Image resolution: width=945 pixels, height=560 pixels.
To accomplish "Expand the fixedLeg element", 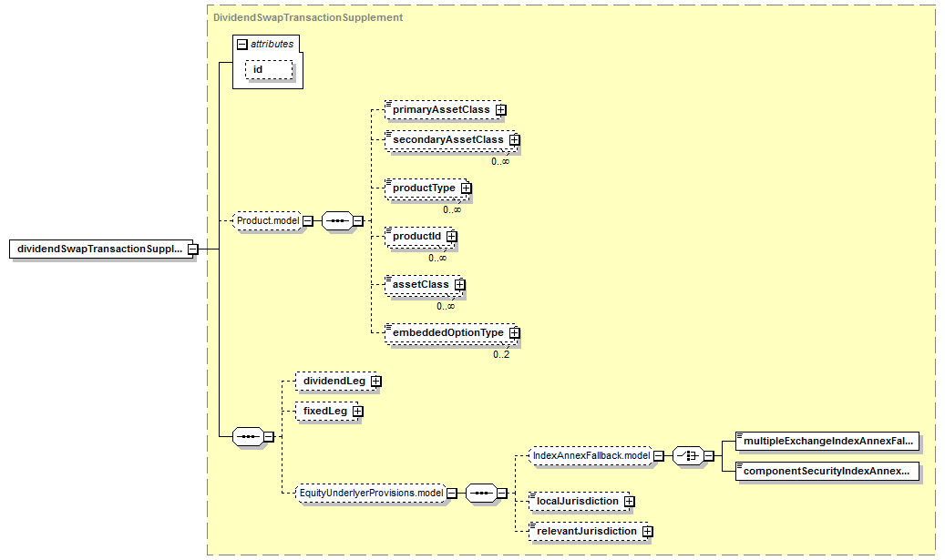I will click(x=358, y=412).
